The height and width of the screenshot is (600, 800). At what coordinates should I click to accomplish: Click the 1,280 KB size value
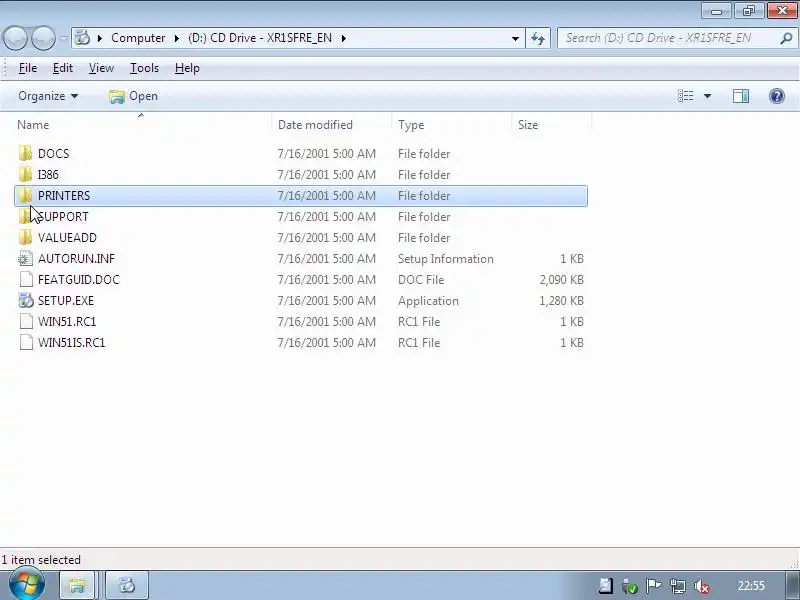[561, 301]
